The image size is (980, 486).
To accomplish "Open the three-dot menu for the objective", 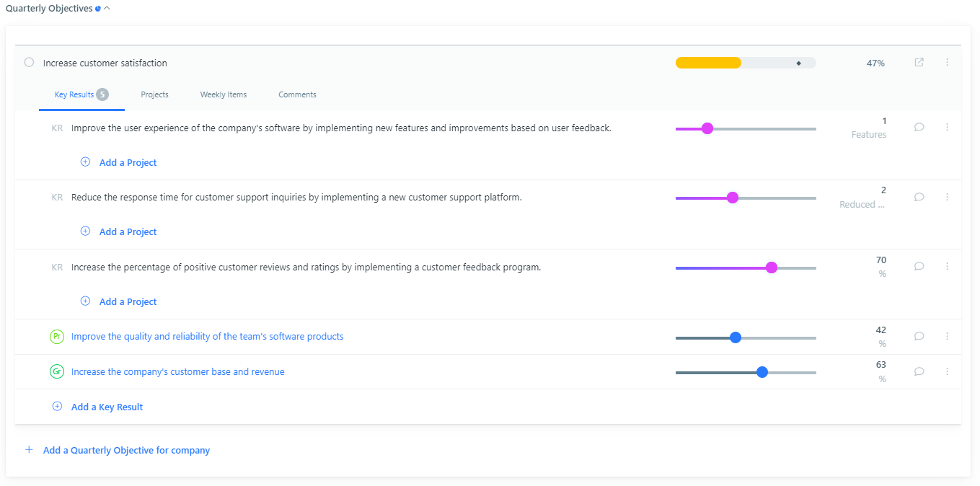I will pos(948,63).
